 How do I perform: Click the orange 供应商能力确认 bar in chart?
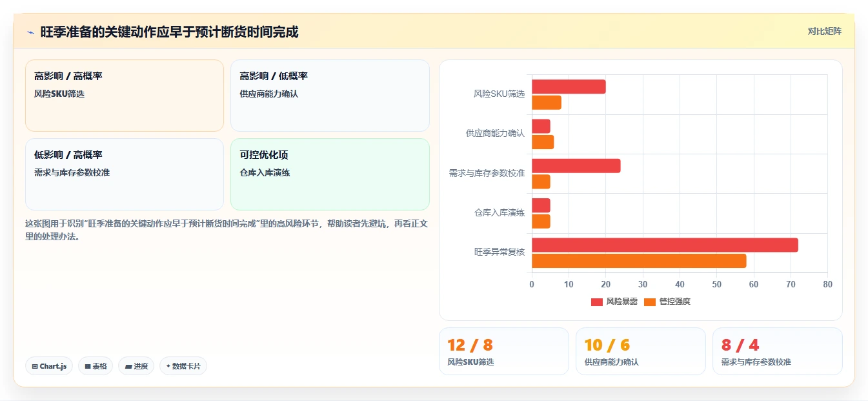pos(543,142)
